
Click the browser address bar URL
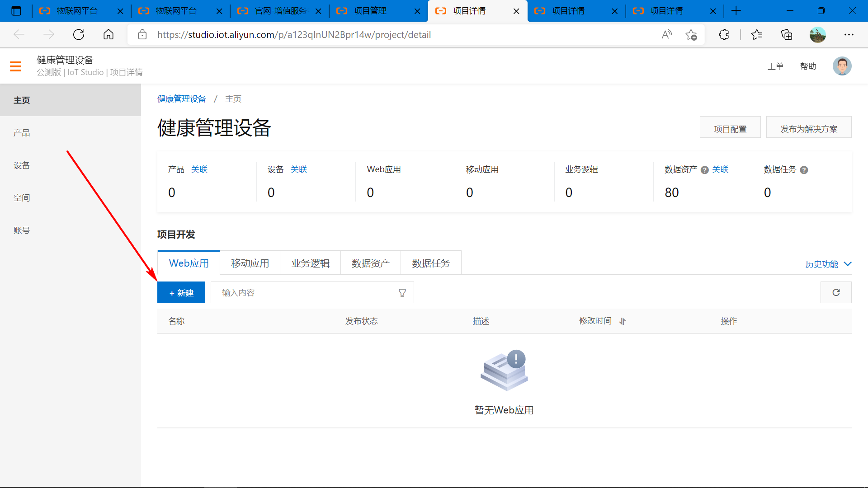(294, 35)
